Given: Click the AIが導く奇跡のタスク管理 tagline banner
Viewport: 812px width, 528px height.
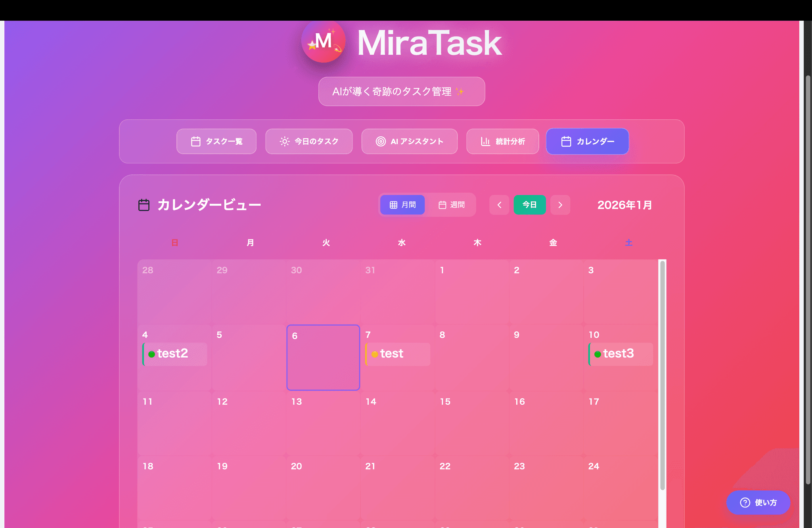Looking at the screenshot, I should pos(401,92).
